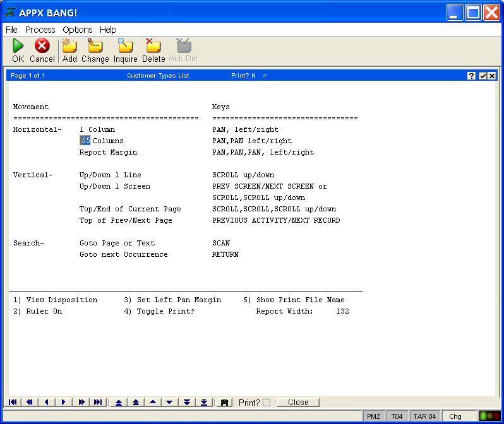Pan left multiple columns double-arrow
This screenshot has width=504, height=424.
(30, 402)
